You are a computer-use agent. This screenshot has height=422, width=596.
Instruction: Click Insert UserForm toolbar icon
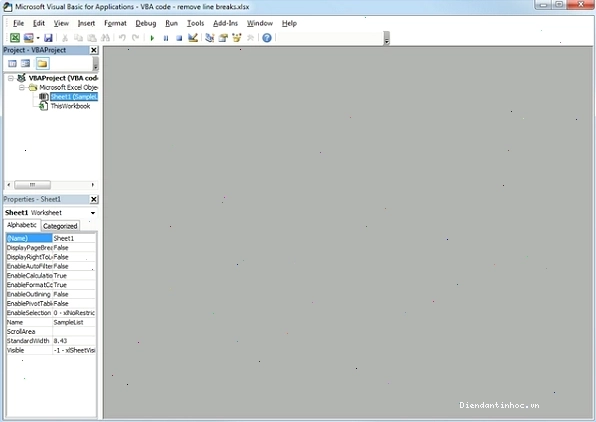[x=29, y=38]
